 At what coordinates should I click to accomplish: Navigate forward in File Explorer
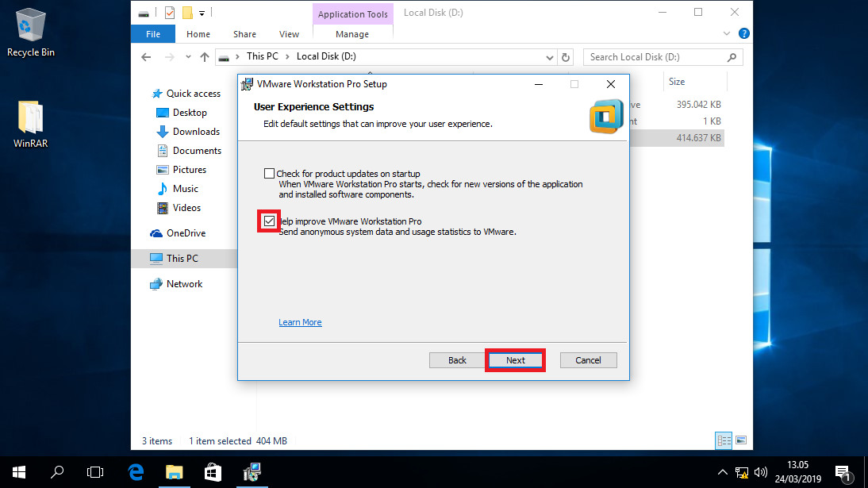169,56
